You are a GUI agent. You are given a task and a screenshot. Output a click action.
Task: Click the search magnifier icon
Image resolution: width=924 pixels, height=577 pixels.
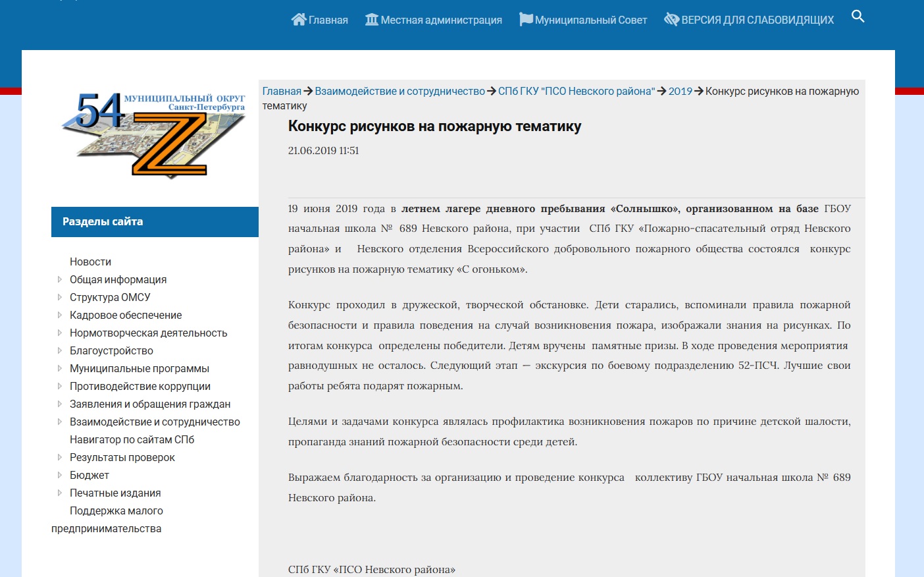pyautogui.click(x=858, y=16)
